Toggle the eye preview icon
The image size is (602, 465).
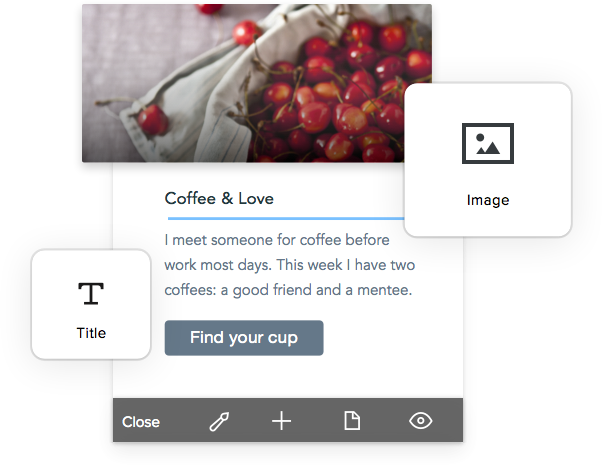pyautogui.click(x=420, y=420)
